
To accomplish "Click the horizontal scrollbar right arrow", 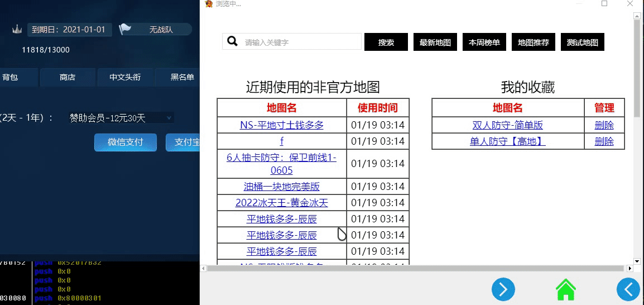I will pyautogui.click(x=628, y=269).
